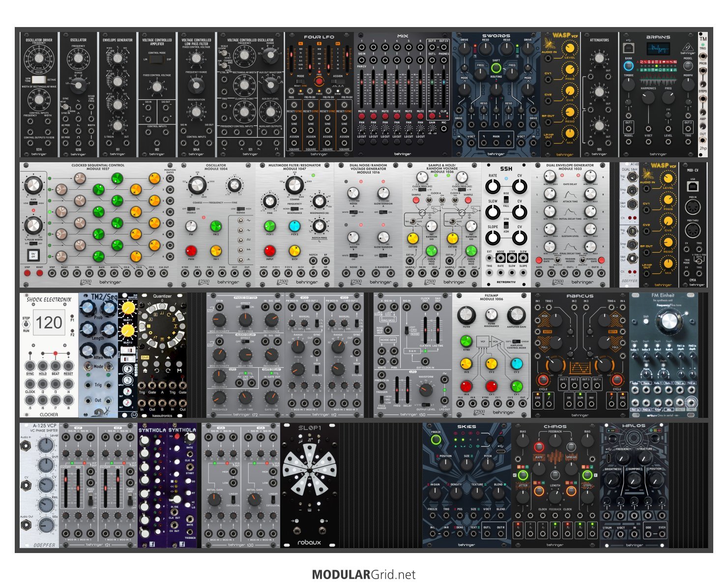Viewport: 728px width, 585px height.
Task: Toggle the LIN/EXP control mode switch on the 902
Action: pyautogui.click(x=157, y=59)
